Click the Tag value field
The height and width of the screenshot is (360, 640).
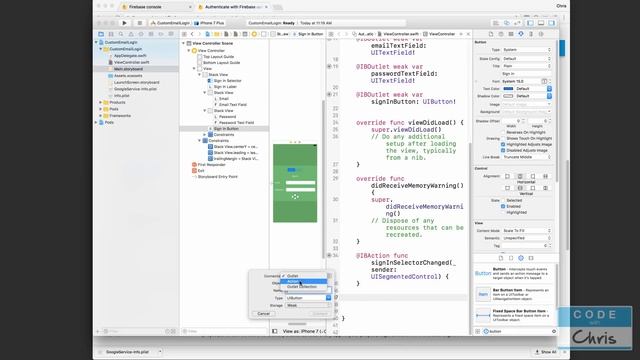click(x=524, y=246)
